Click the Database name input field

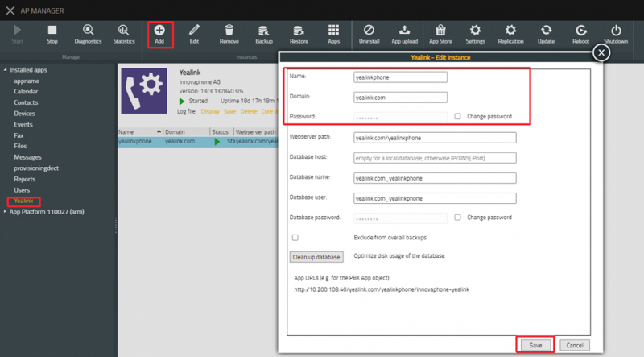coord(435,178)
